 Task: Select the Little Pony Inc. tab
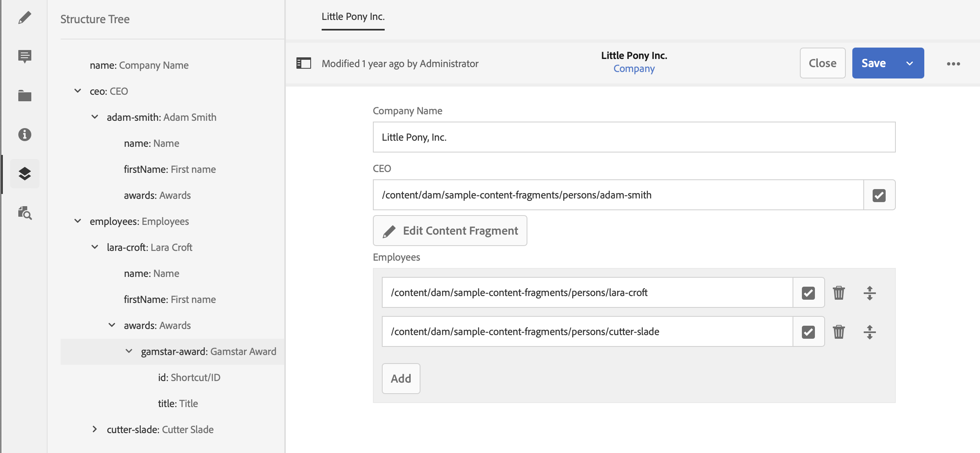pyautogui.click(x=353, y=17)
